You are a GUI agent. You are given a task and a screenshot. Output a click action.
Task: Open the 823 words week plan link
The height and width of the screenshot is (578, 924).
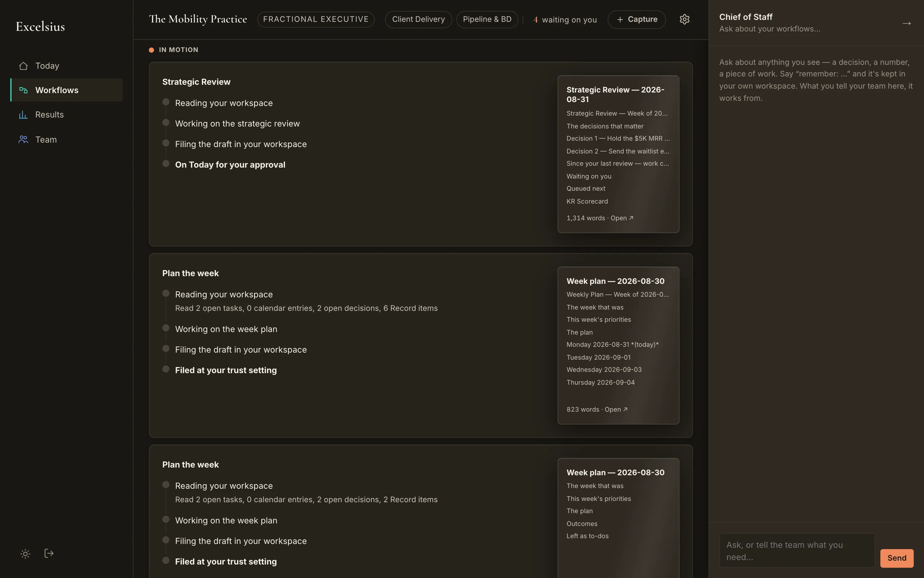[597, 409]
